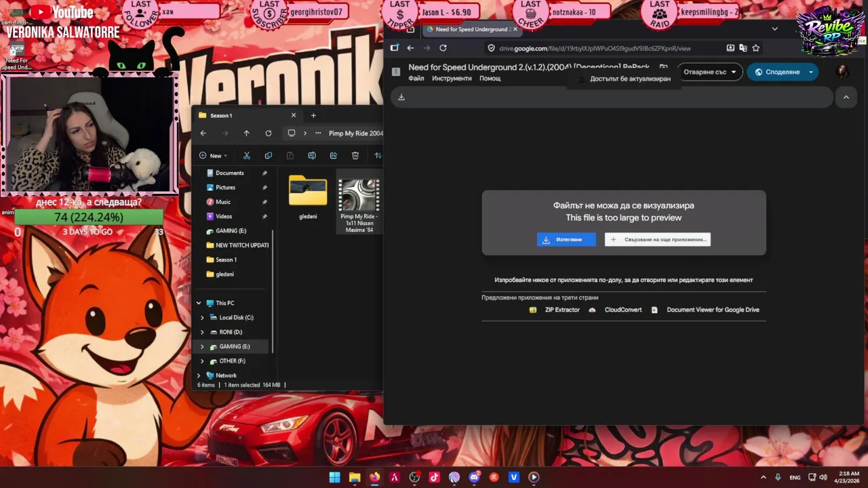The image size is (868, 488).
Task: Refresh the File Explorer folder view
Action: tap(269, 133)
